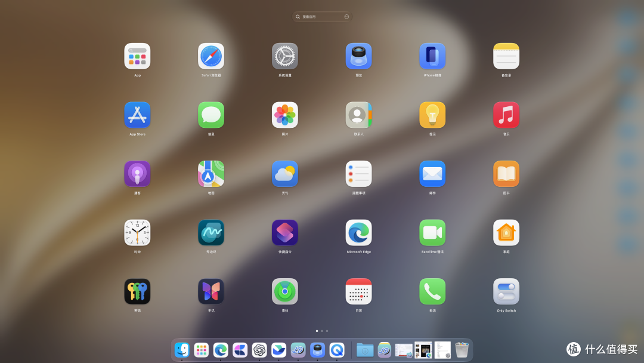Launch the Clock app
Image resolution: width=644 pixels, height=363 pixels.
click(x=137, y=233)
